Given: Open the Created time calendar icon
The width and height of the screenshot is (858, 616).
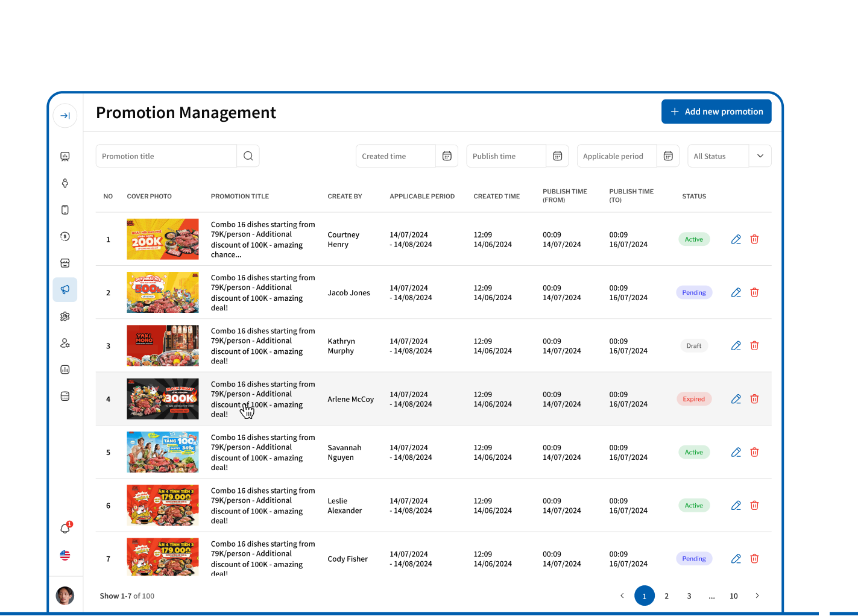Looking at the screenshot, I should pyautogui.click(x=447, y=156).
